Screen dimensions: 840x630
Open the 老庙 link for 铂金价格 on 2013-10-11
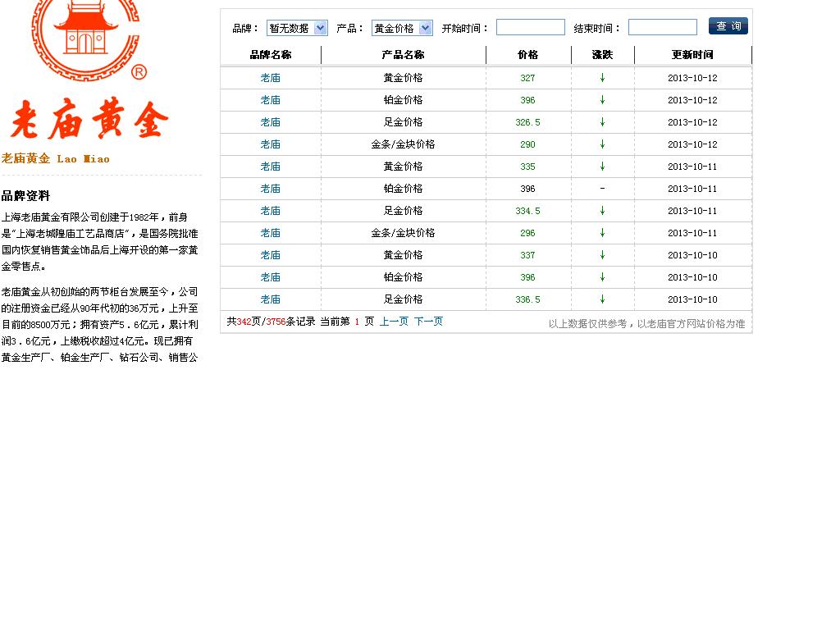tap(271, 189)
